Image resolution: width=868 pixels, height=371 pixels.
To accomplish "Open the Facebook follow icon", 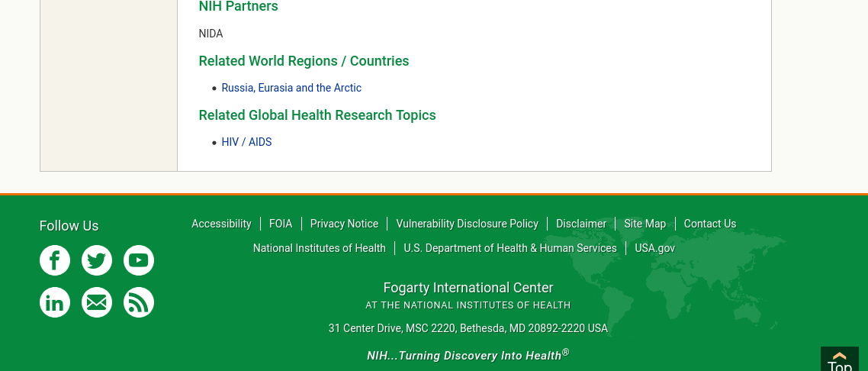I will point(55,260).
